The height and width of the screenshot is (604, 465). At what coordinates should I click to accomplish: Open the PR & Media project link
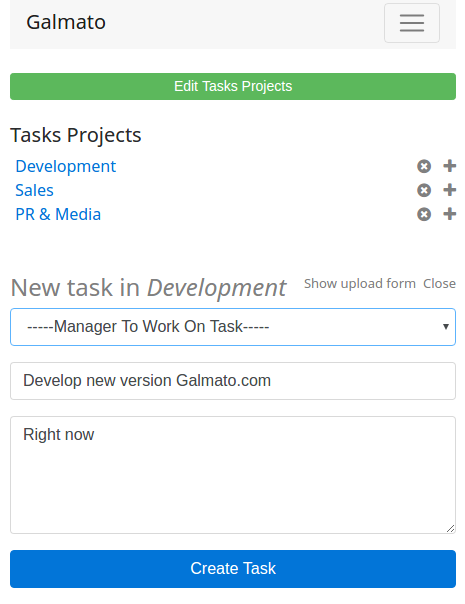pyautogui.click(x=58, y=214)
